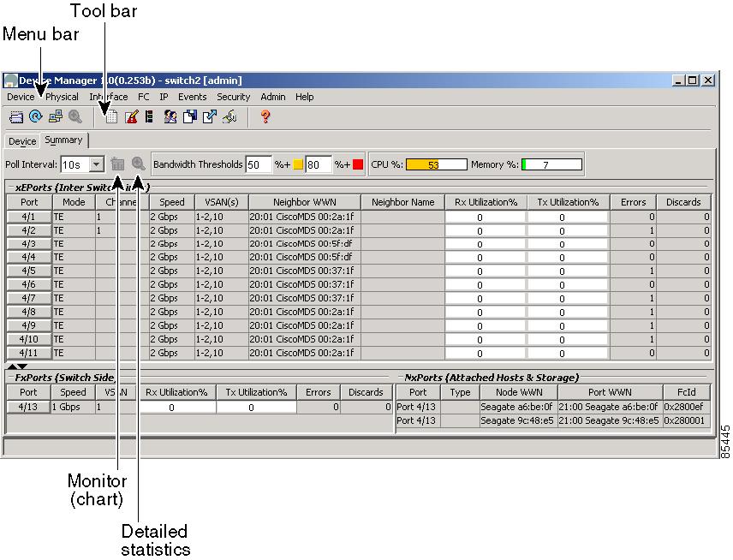Click the Detailed statistics magnifier icon
The image size is (733, 560).
[140, 164]
